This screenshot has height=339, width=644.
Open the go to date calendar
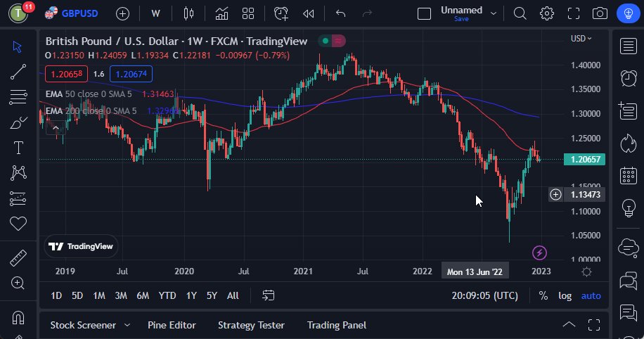click(268, 295)
